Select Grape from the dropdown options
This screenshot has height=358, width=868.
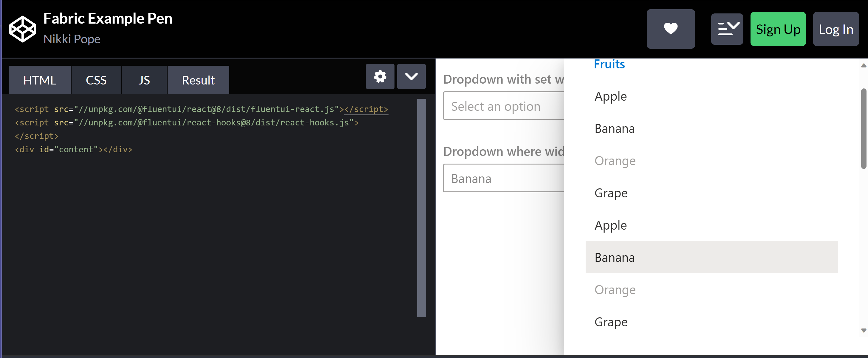click(x=611, y=193)
